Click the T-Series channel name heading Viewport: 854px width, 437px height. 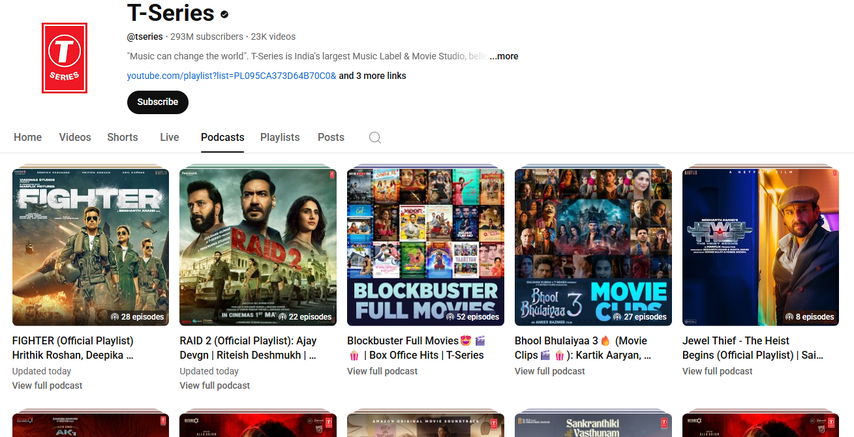[x=170, y=13]
